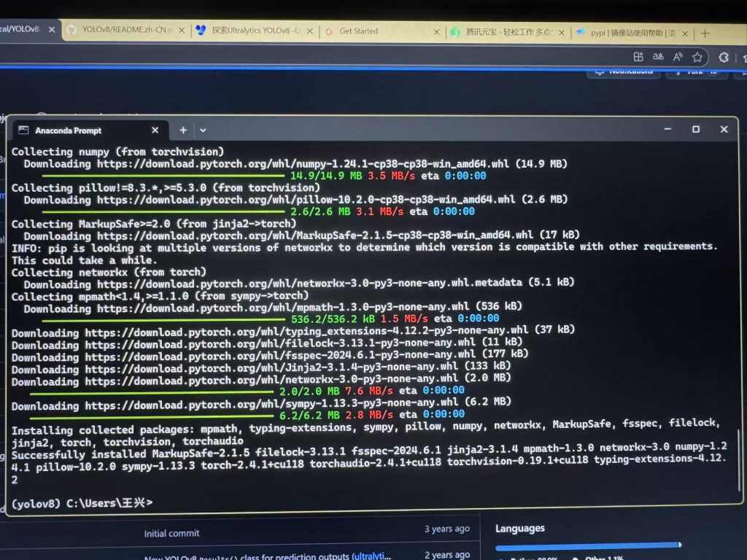Click the GitHub languages percentage bar
This screenshot has height=560, width=747.
tap(589, 545)
